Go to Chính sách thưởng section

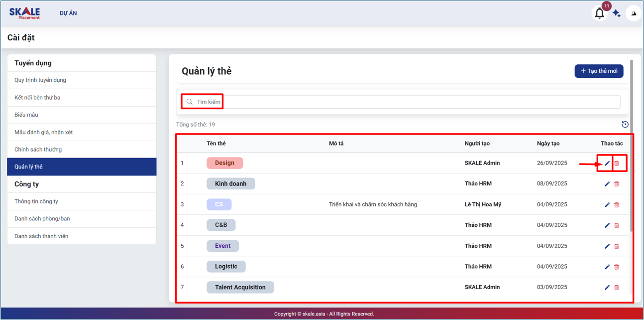point(38,150)
